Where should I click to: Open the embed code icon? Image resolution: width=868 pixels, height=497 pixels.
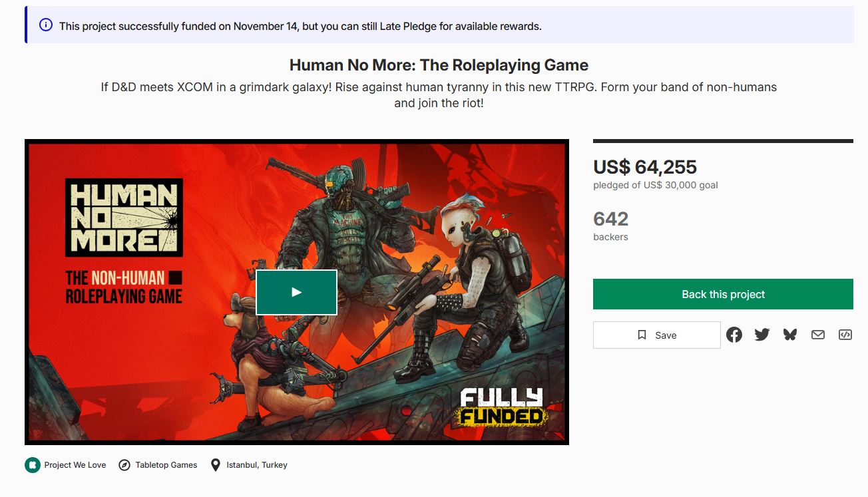click(845, 335)
